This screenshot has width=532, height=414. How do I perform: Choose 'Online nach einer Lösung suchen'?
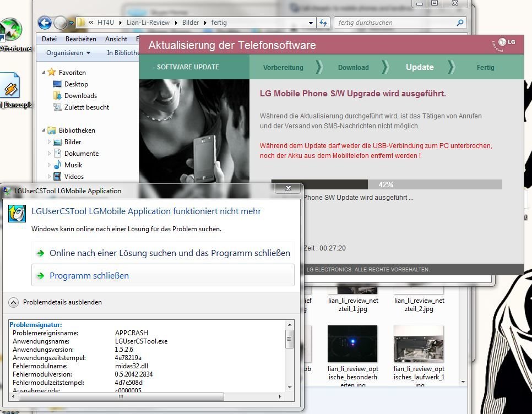(163, 253)
